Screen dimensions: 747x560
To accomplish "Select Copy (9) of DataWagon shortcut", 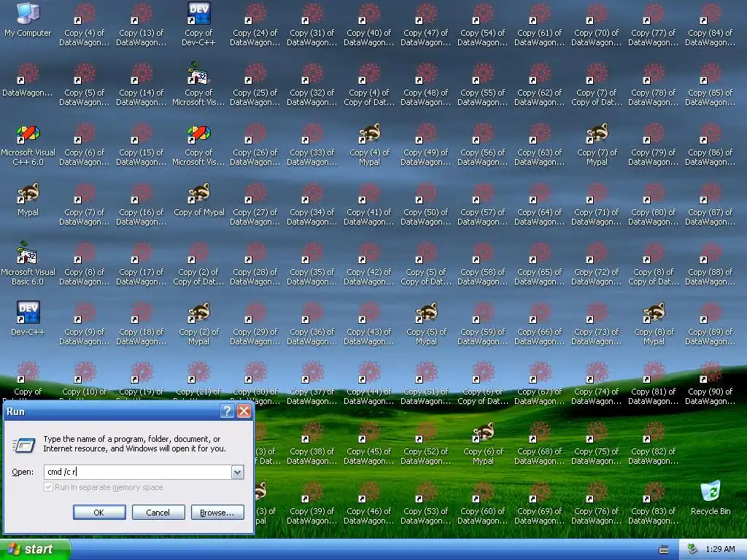I will point(85,324).
